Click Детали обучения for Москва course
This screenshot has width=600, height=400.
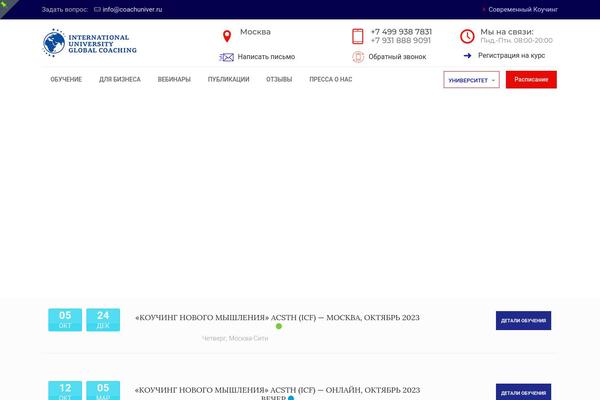tap(523, 320)
